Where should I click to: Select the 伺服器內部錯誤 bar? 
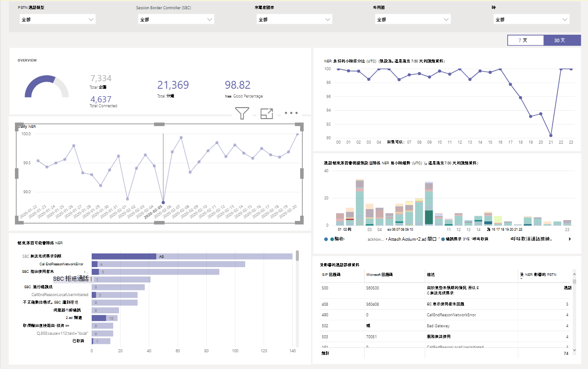pyautogui.click(x=105, y=310)
